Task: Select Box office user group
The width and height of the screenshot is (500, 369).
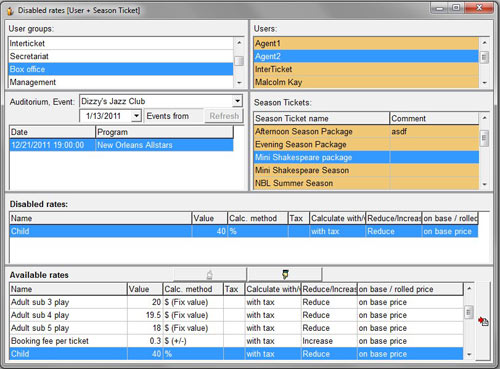Action: [x=121, y=69]
